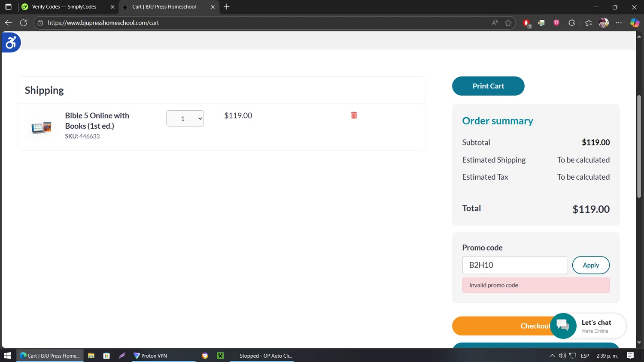The image size is (644, 362).
Task: Open a new browser tab
Action: 227,7
